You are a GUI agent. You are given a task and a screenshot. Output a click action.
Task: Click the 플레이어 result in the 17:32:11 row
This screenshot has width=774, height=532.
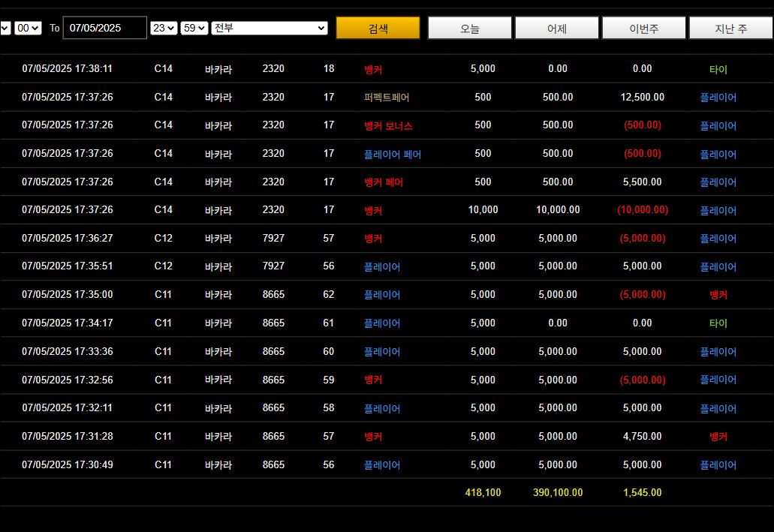click(718, 409)
